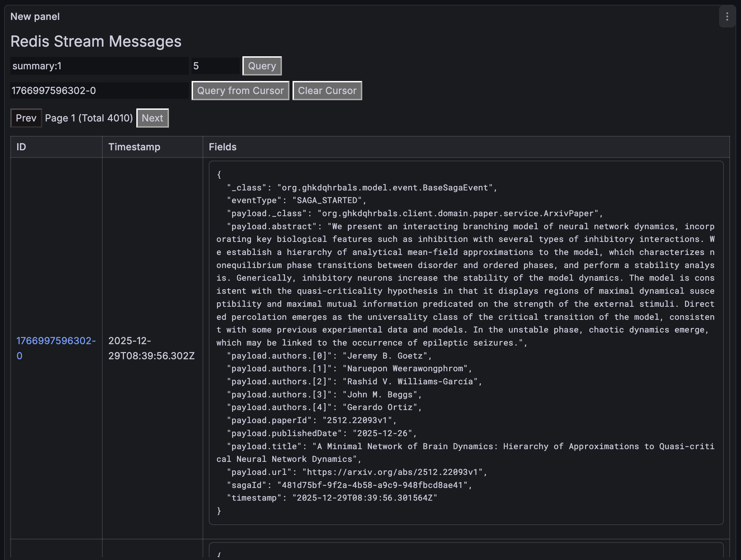Focus the count field showing 5
The width and height of the screenshot is (741, 560).
tap(215, 66)
